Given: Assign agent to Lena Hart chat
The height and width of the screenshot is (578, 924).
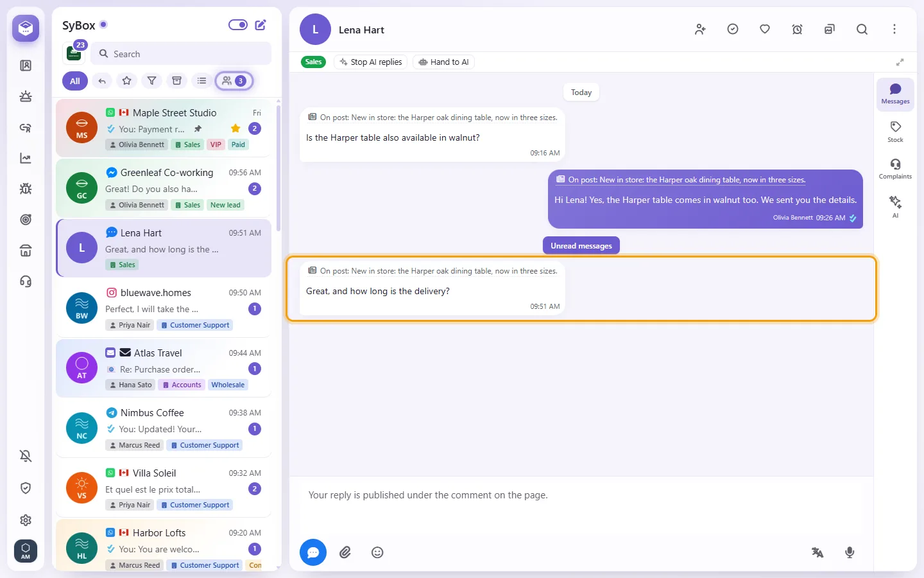Looking at the screenshot, I should point(700,30).
